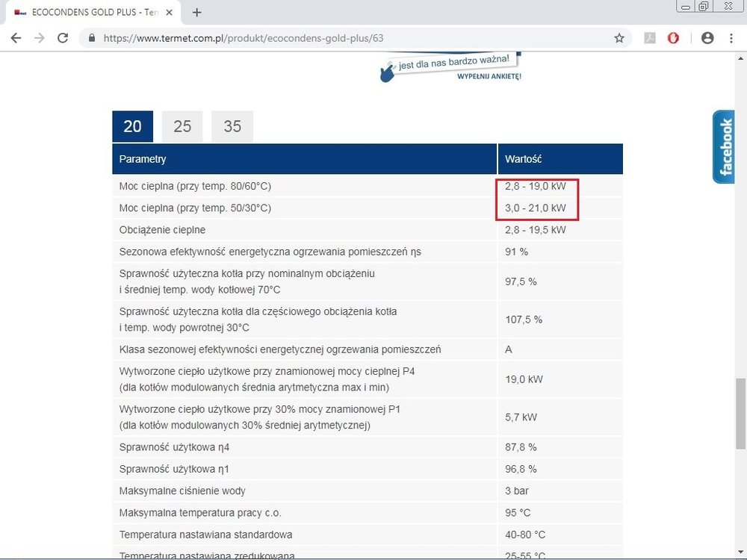This screenshot has width=747, height=560.
Task: Click the WYPEŁNIJ ANKIETĘ link
Action: (x=489, y=76)
